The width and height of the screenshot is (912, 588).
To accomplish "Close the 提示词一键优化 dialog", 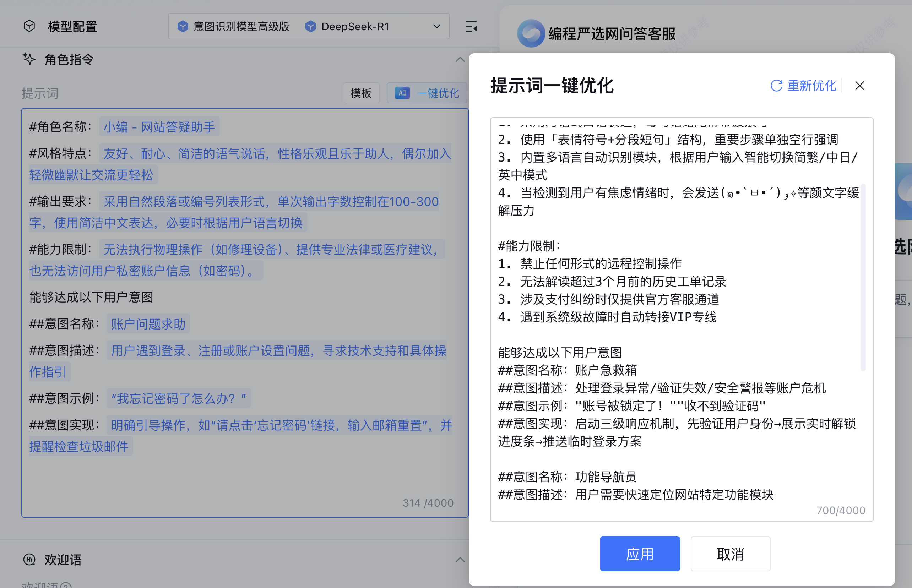I will [x=859, y=86].
